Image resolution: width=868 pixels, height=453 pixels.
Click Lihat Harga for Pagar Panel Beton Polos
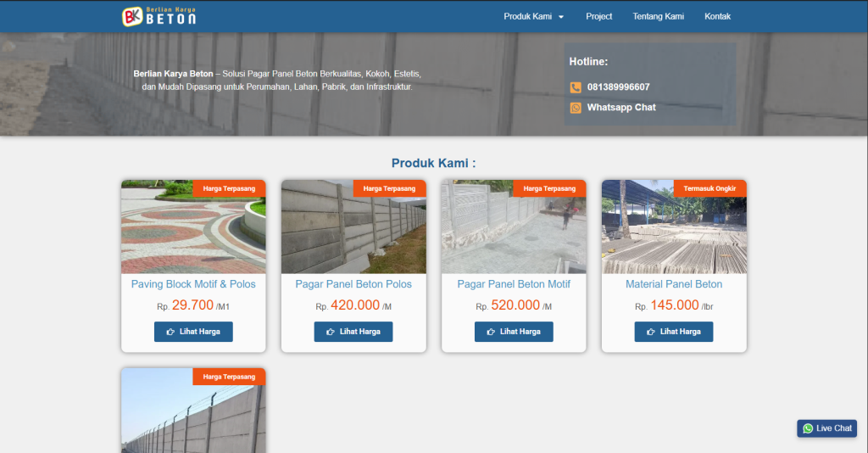point(353,332)
